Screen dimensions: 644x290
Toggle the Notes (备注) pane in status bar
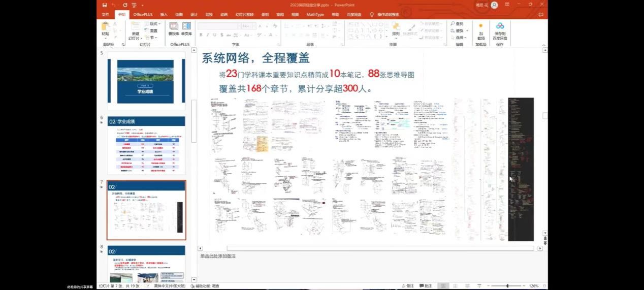407,286
